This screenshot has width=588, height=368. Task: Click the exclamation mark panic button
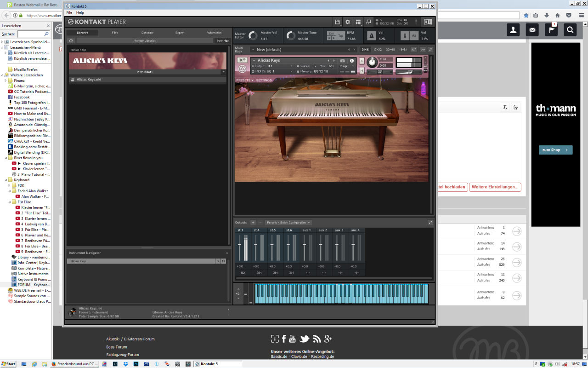click(x=416, y=22)
